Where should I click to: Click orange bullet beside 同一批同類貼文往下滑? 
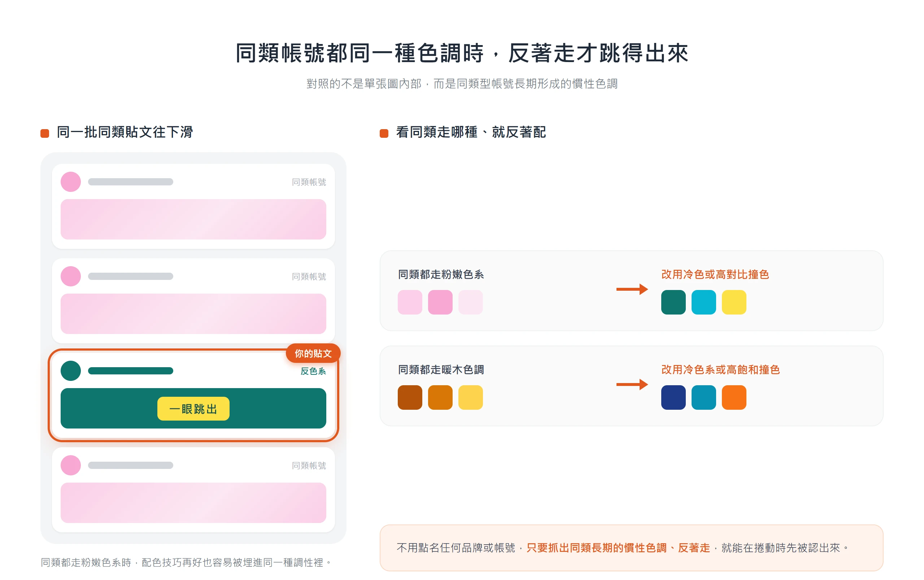tap(45, 133)
